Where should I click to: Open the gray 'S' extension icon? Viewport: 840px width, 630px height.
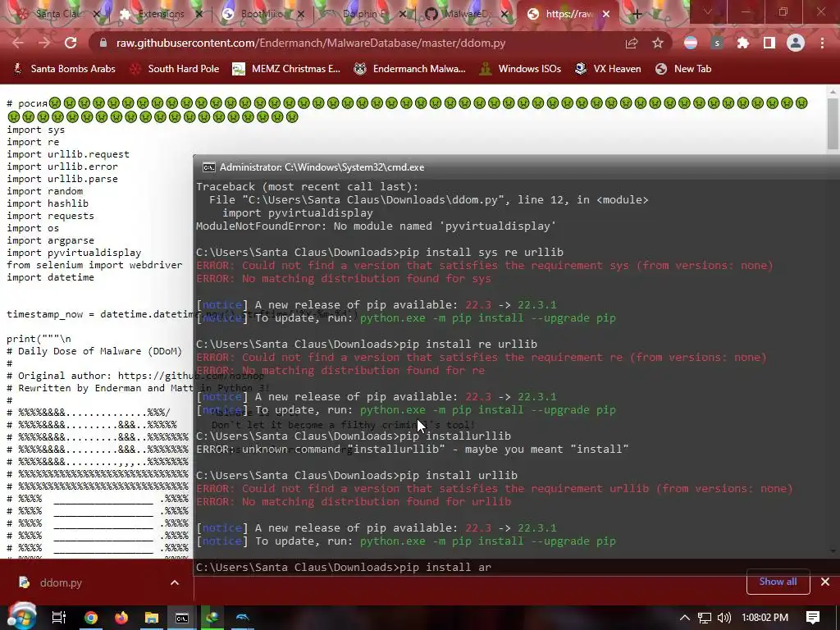pyautogui.click(x=717, y=43)
